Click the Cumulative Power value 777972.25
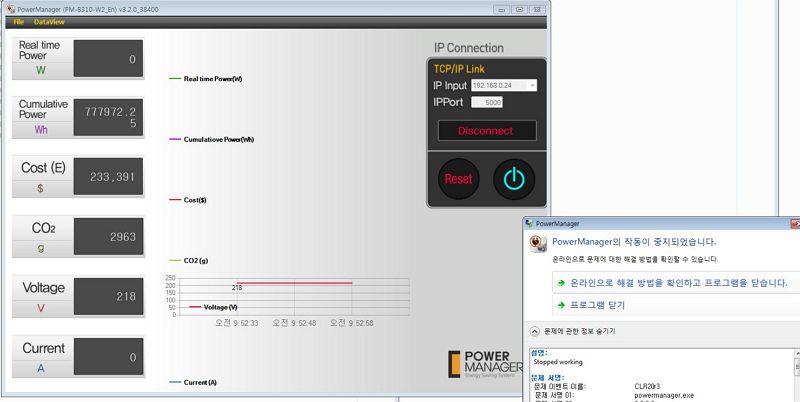800x402 pixels. pos(108,117)
